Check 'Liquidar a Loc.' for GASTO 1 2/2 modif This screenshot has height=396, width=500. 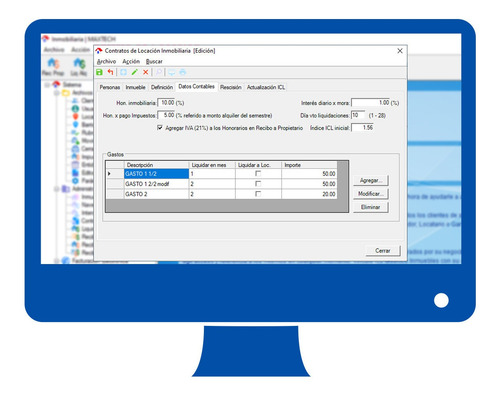[x=258, y=183]
